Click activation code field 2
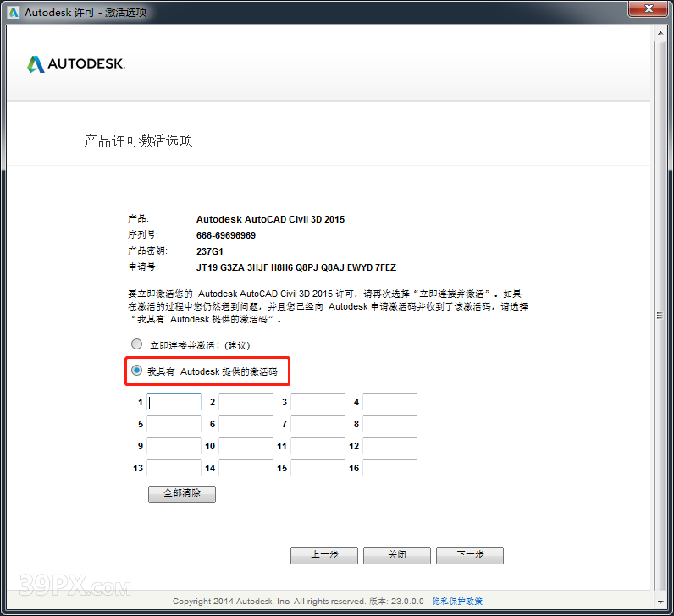 click(246, 402)
